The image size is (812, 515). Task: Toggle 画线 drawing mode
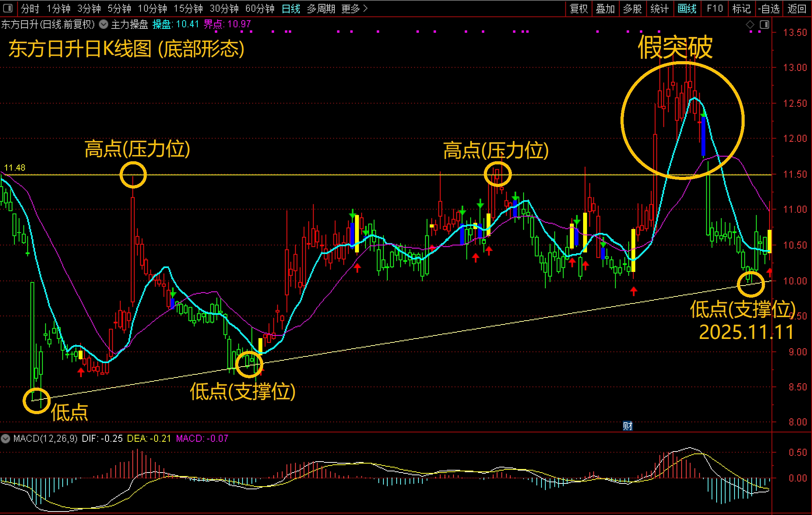687,9
